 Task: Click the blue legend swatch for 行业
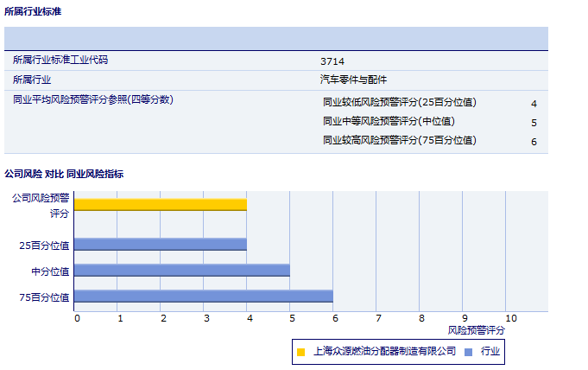(468, 352)
